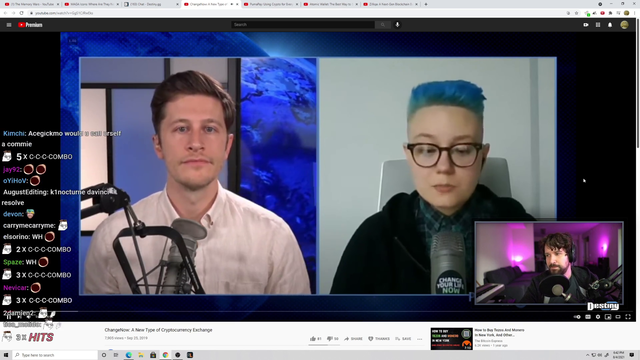Open the player settings gear

click(x=598, y=317)
